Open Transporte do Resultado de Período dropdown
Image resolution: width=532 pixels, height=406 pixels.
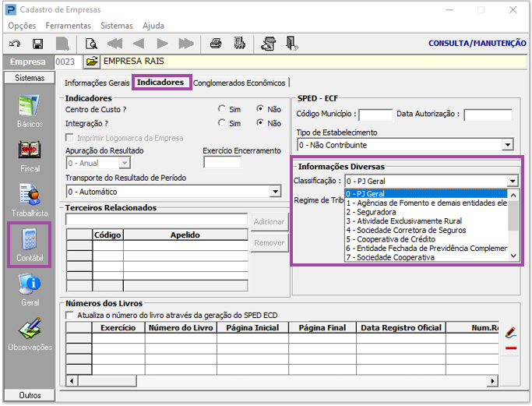click(275, 192)
